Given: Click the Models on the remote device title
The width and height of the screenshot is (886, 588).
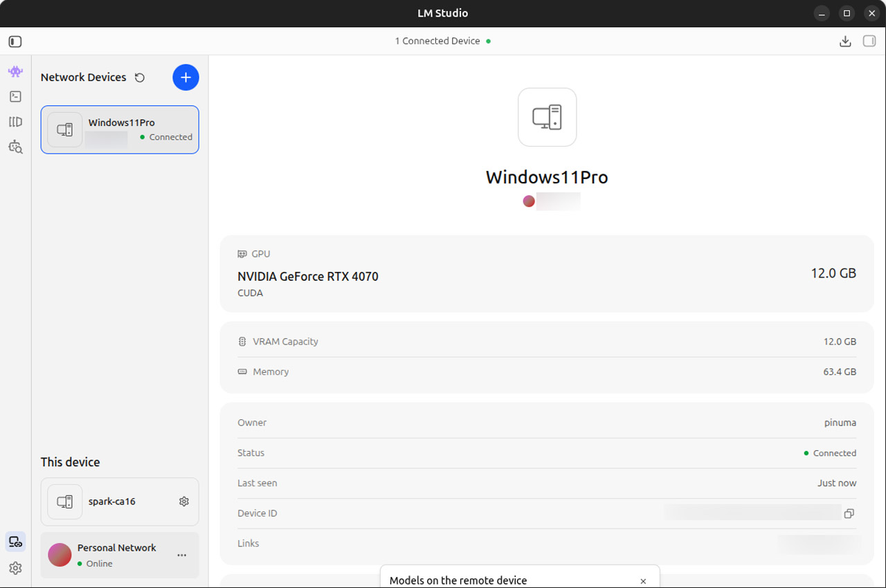Looking at the screenshot, I should 458,581.
